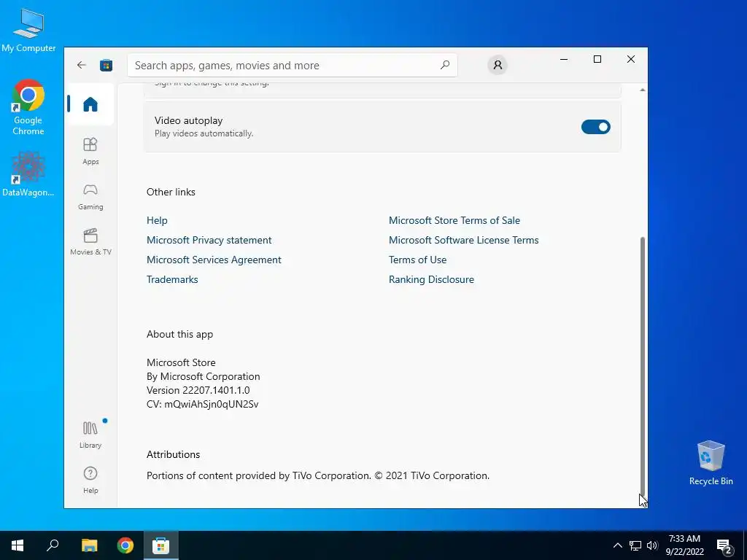Open Help in the Store sidebar

(90, 480)
